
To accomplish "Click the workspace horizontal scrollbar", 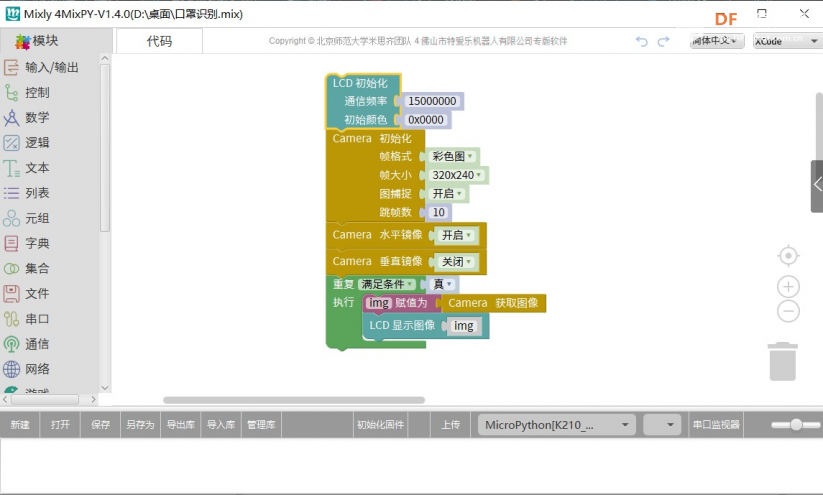I will (x=294, y=400).
